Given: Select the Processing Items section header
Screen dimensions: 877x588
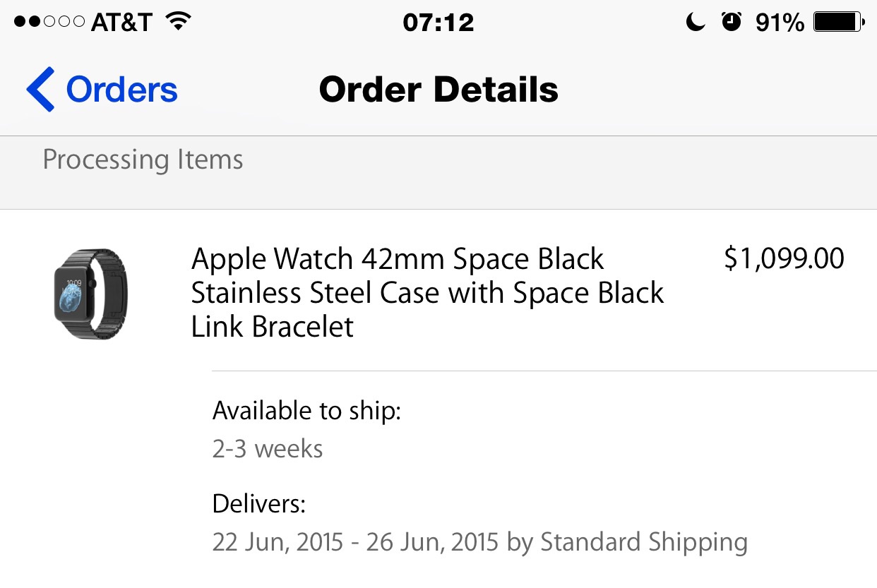Looking at the screenshot, I should 143,160.
